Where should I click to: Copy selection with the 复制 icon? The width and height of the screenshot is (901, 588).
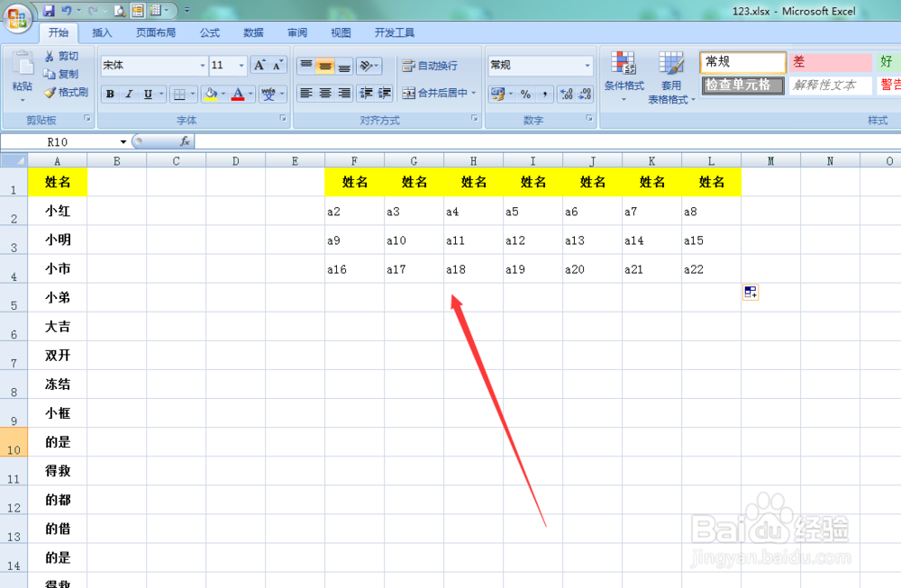click(x=50, y=74)
